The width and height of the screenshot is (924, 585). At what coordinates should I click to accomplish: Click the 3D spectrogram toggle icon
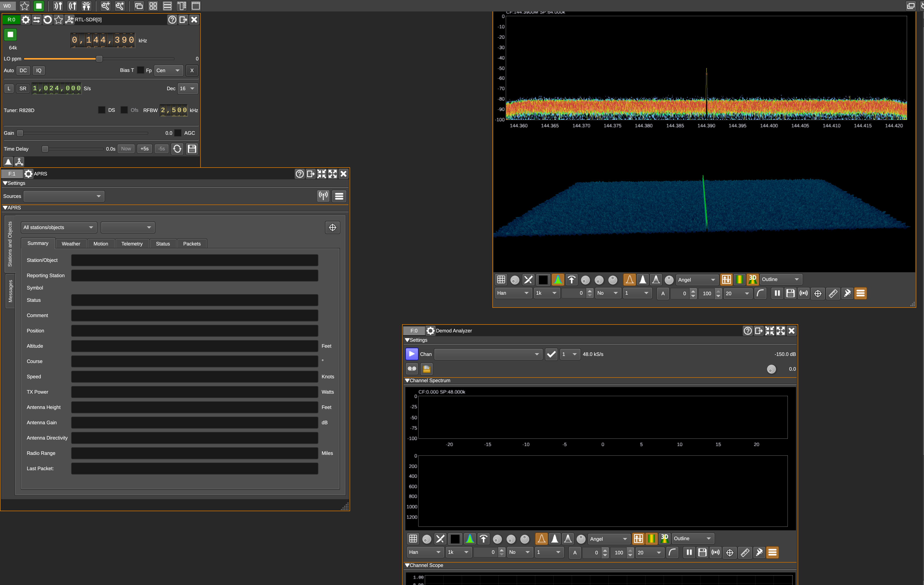coord(752,279)
